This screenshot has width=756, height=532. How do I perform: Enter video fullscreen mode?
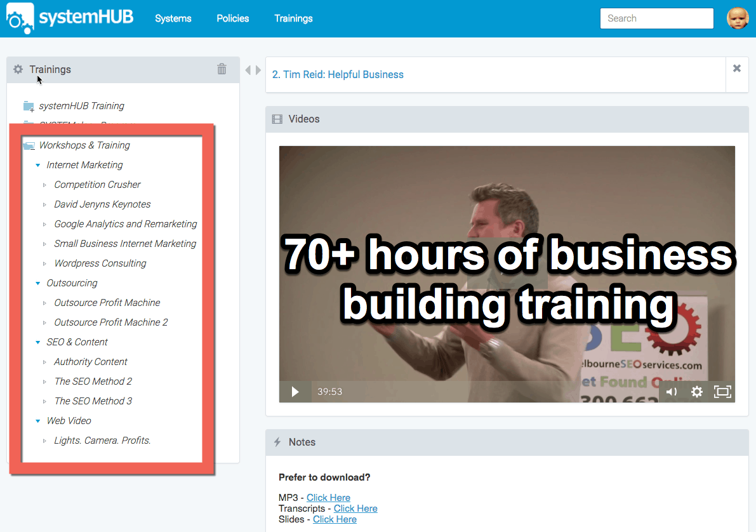point(722,392)
